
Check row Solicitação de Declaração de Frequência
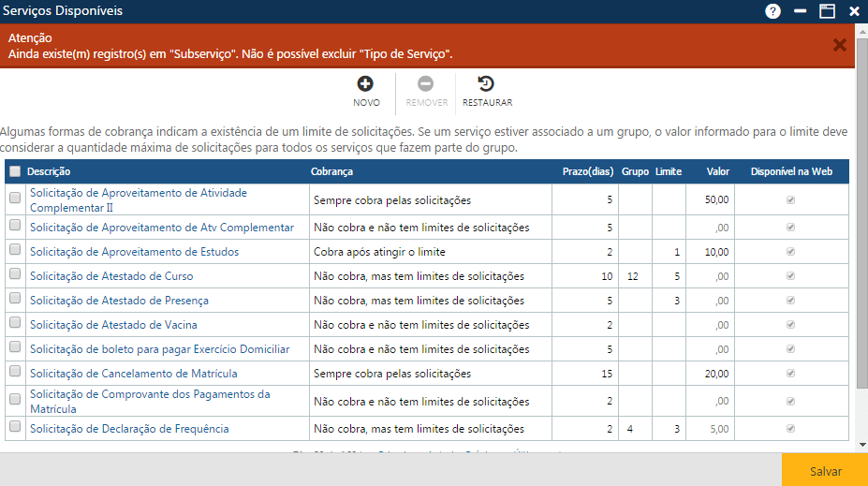pyautogui.click(x=15, y=427)
